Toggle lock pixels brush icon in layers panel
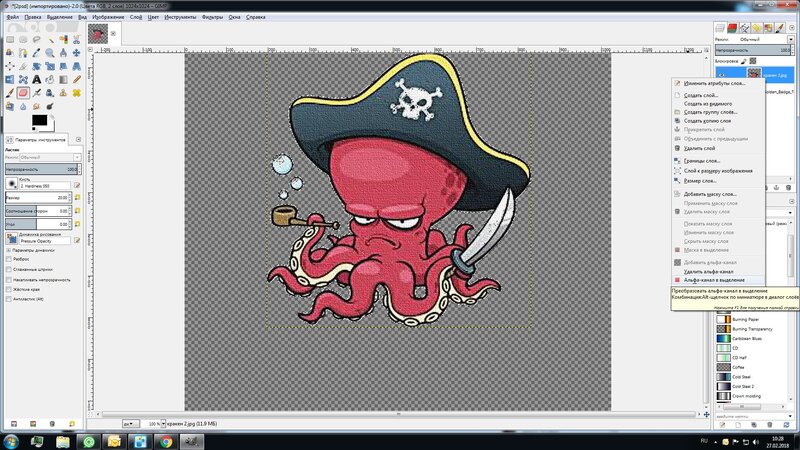Image resolution: width=800 pixels, height=450 pixels. click(x=744, y=61)
